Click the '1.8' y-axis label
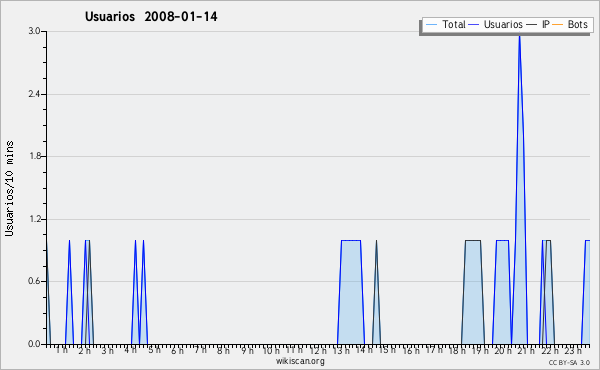 [x=34, y=156]
